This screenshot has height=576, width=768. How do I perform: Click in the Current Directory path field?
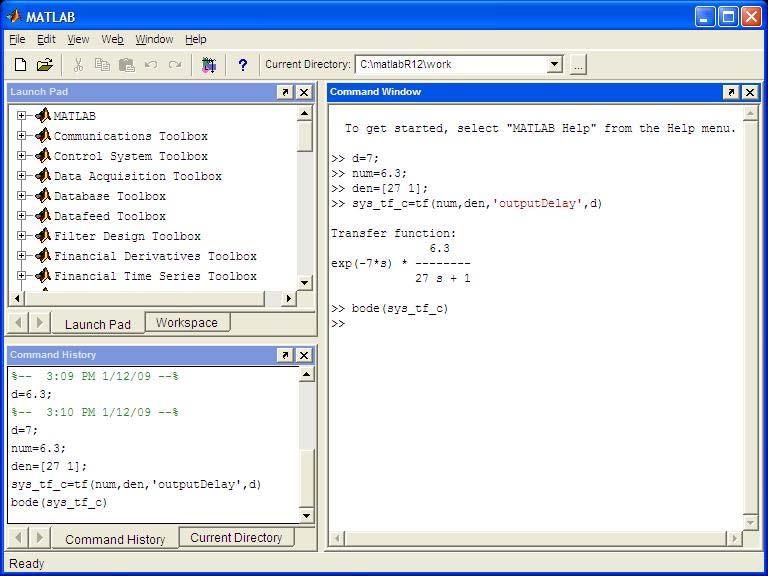(x=451, y=64)
